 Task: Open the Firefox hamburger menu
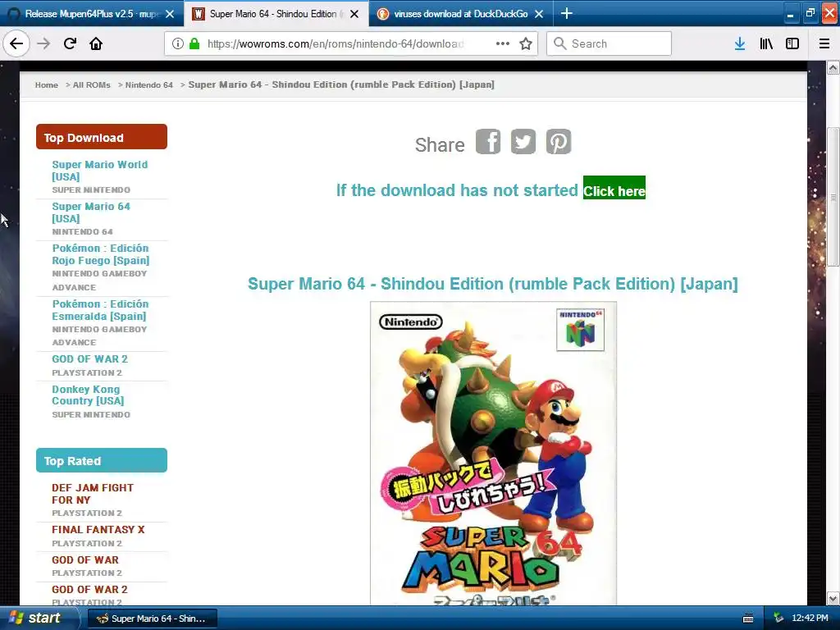[x=824, y=43]
